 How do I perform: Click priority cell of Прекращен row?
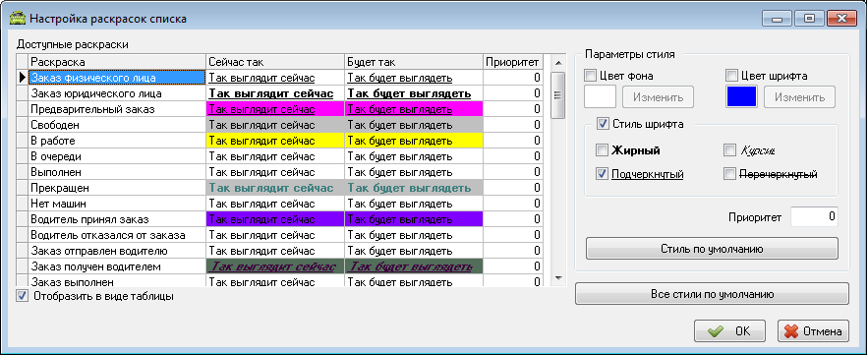click(514, 188)
